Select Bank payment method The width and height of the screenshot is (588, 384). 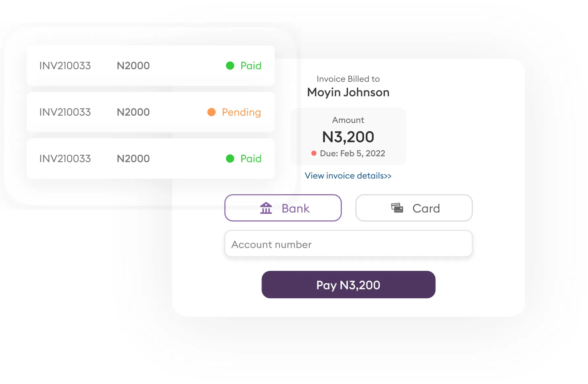(x=283, y=208)
